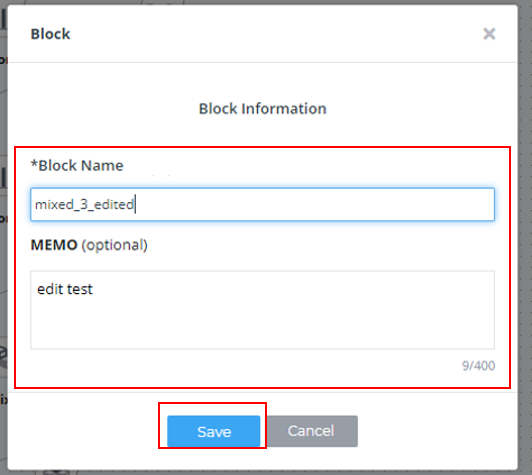Cancel the block edit

[312, 431]
